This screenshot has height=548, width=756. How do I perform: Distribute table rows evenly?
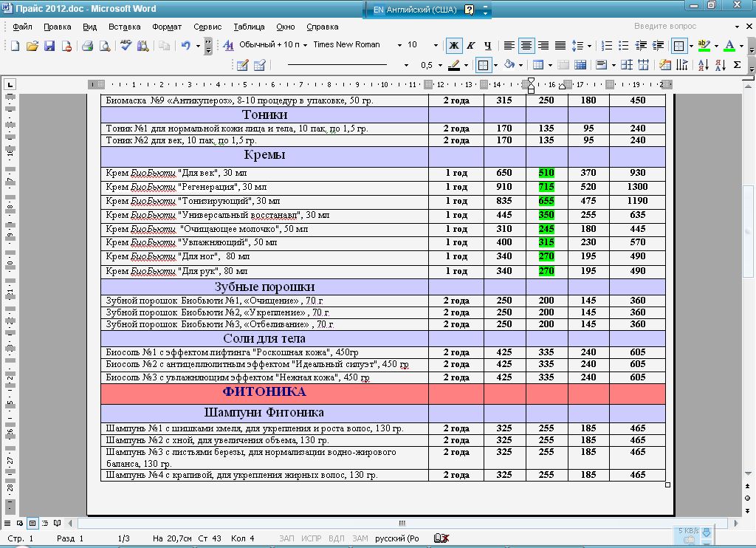[x=626, y=65]
